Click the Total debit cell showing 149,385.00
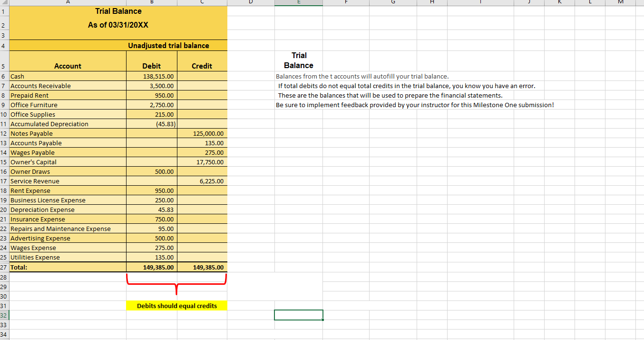 (151, 267)
